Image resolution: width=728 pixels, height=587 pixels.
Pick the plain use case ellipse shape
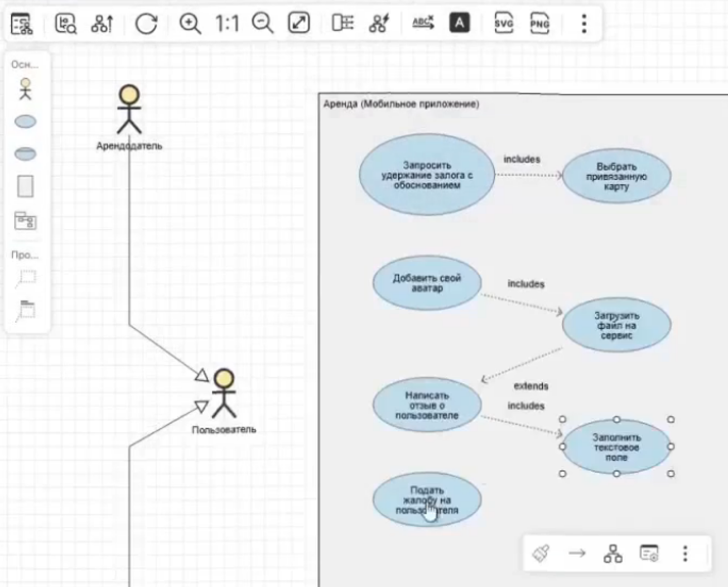[25, 122]
